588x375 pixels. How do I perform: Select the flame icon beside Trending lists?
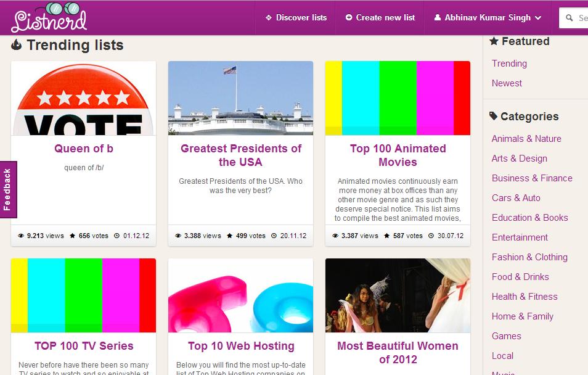16,44
